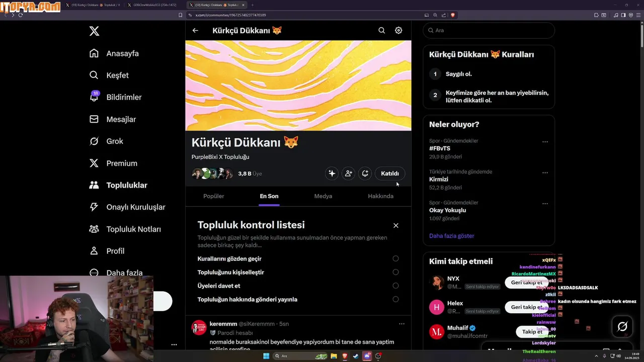Open Anasayfa from the sidebar
The height and width of the screenshot is (362, 644).
point(114,53)
